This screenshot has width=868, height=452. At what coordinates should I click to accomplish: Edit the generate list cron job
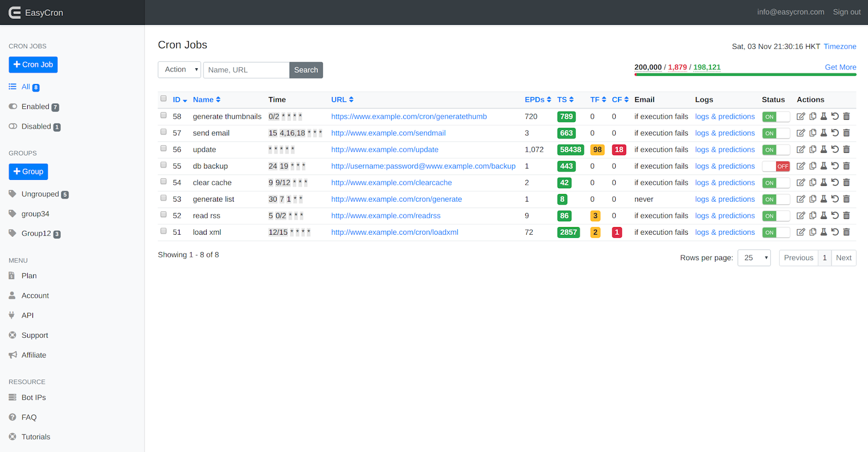coord(800,199)
